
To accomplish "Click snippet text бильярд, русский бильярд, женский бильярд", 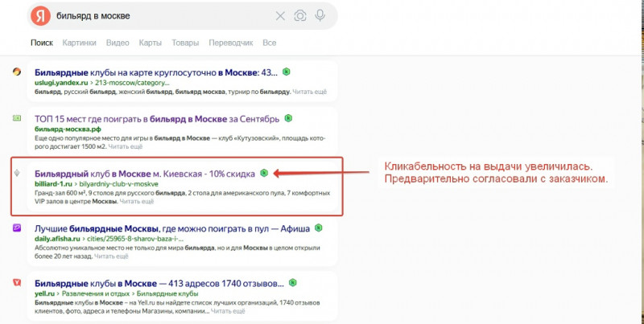I will [x=104, y=92].
